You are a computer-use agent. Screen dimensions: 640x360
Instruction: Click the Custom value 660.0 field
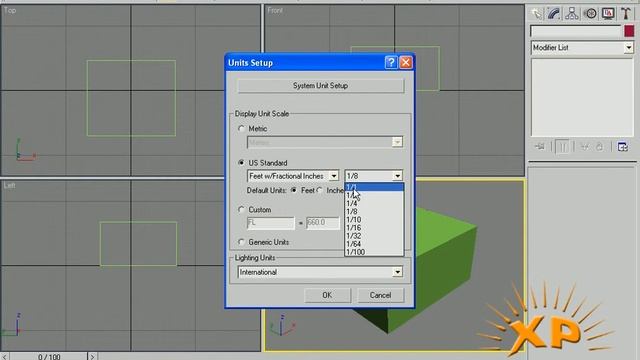click(x=322, y=223)
